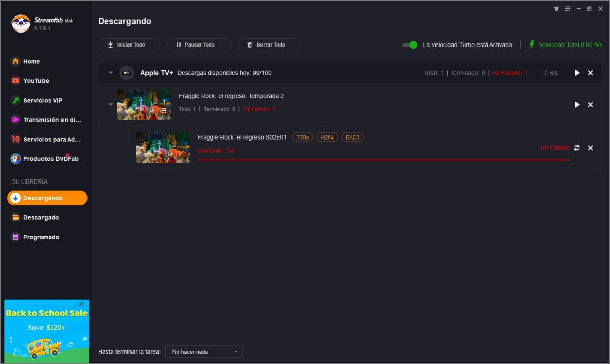This screenshot has height=364, width=610.
Task: Click Pausar Todo button
Action: coord(199,45)
